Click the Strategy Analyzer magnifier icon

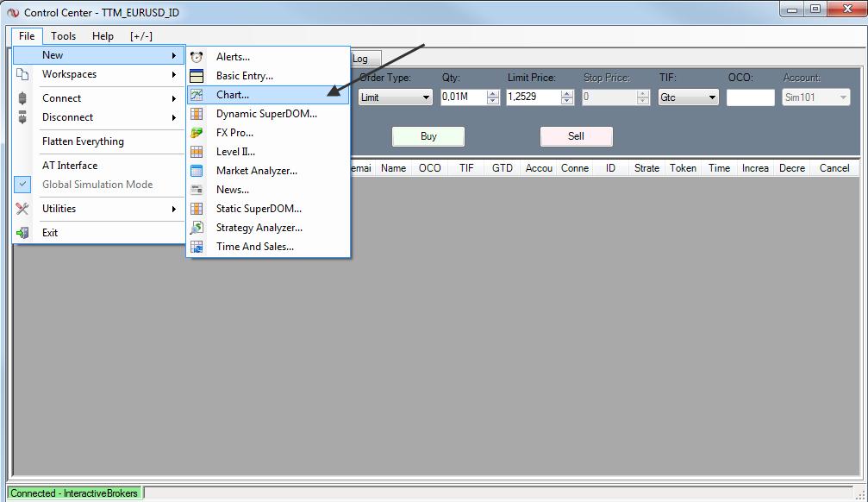click(197, 227)
